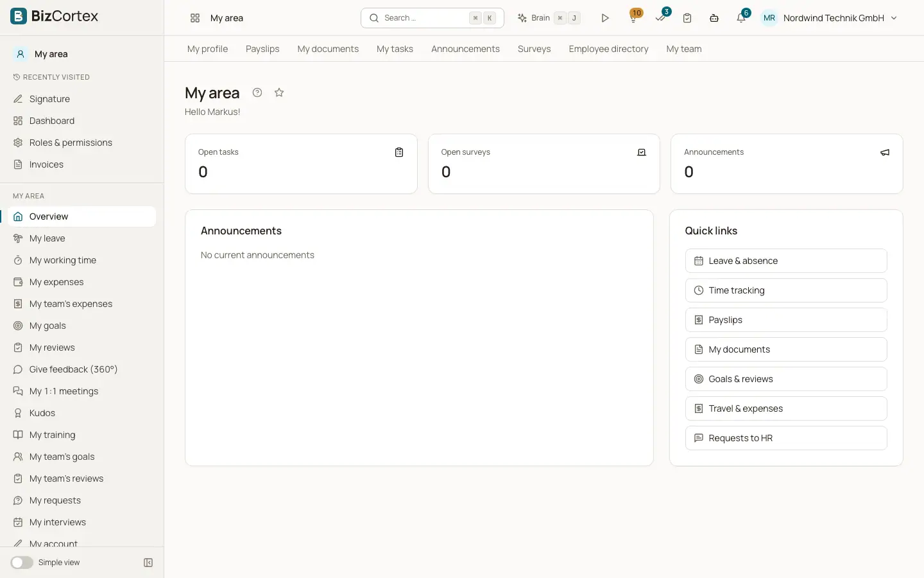
Task: Open the lightbulb tips icon with badge 10
Action: [633, 17]
